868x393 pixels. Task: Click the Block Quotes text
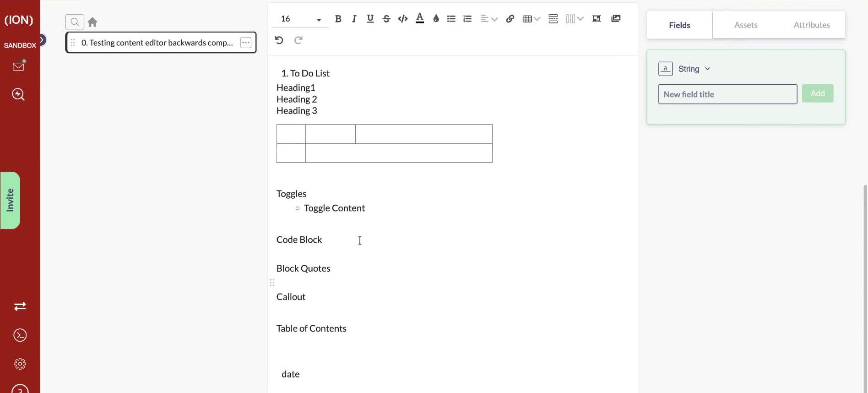click(303, 268)
